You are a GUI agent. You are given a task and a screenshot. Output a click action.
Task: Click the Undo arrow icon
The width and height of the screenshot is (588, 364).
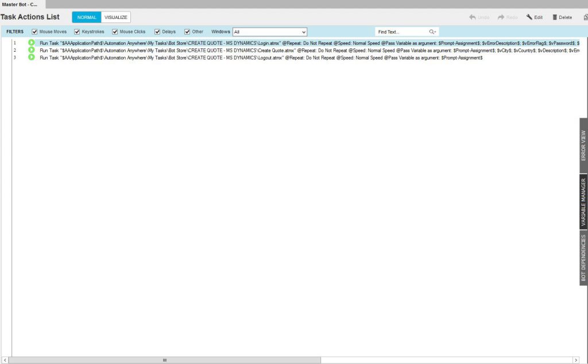point(473,17)
